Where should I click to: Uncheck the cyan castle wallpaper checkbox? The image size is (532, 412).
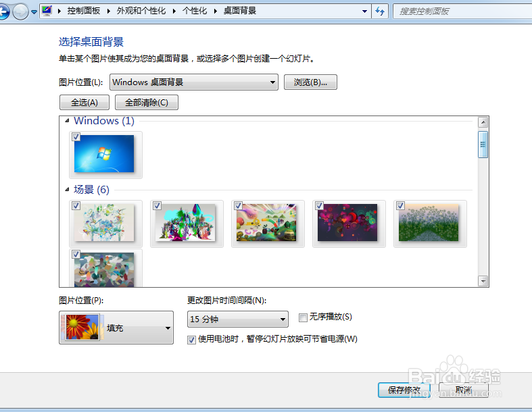point(157,205)
